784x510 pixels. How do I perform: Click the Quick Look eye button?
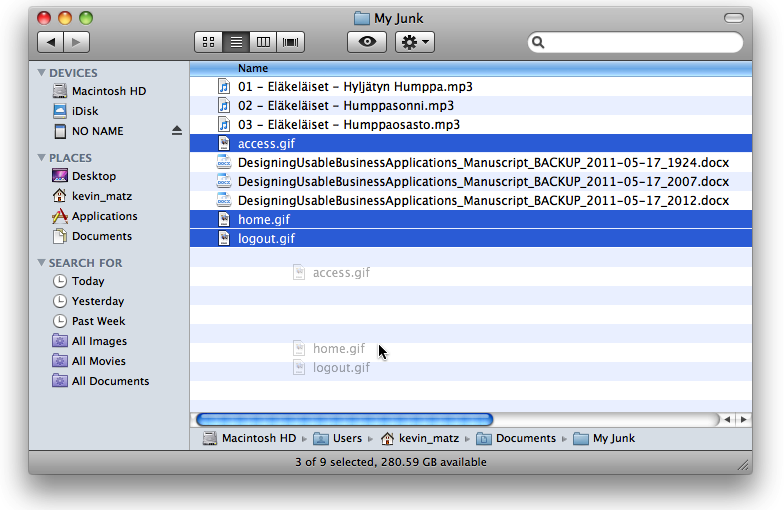367,42
